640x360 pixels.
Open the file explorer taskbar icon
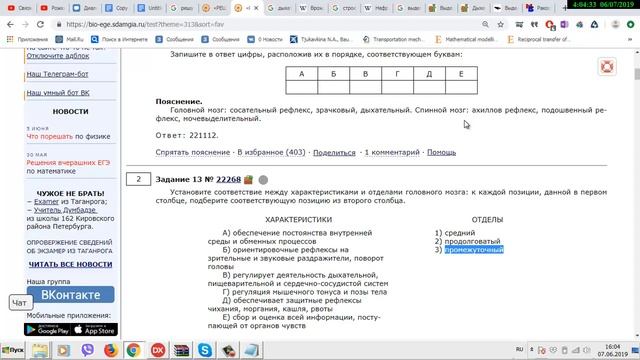[40, 350]
